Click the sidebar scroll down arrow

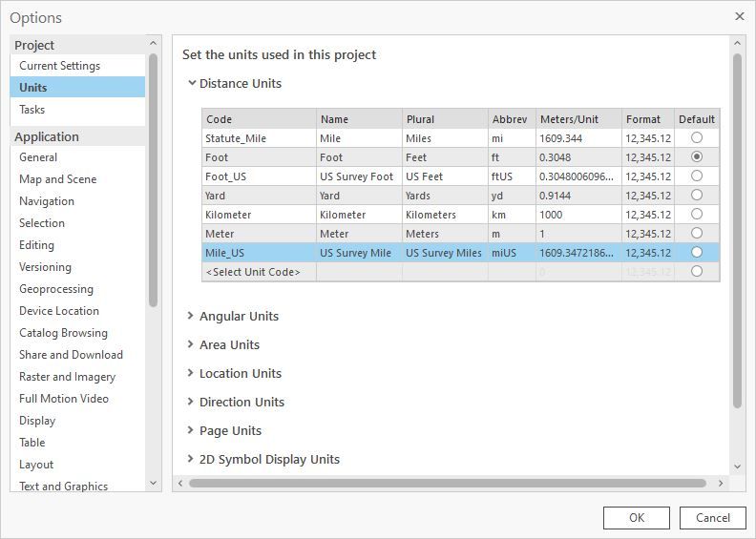point(154,483)
